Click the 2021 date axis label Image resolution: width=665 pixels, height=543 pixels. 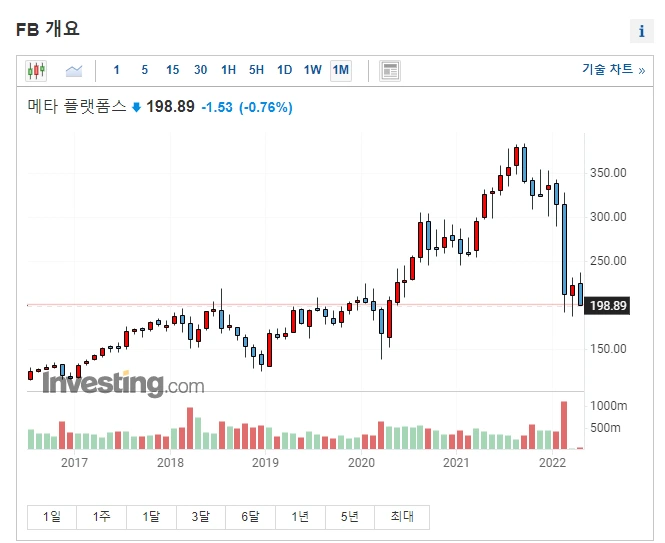(456, 462)
